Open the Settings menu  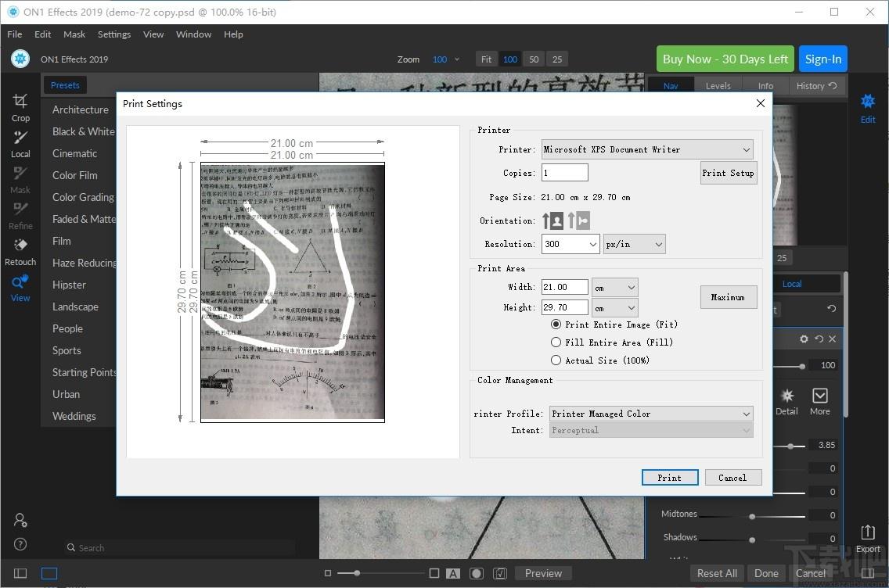[114, 34]
